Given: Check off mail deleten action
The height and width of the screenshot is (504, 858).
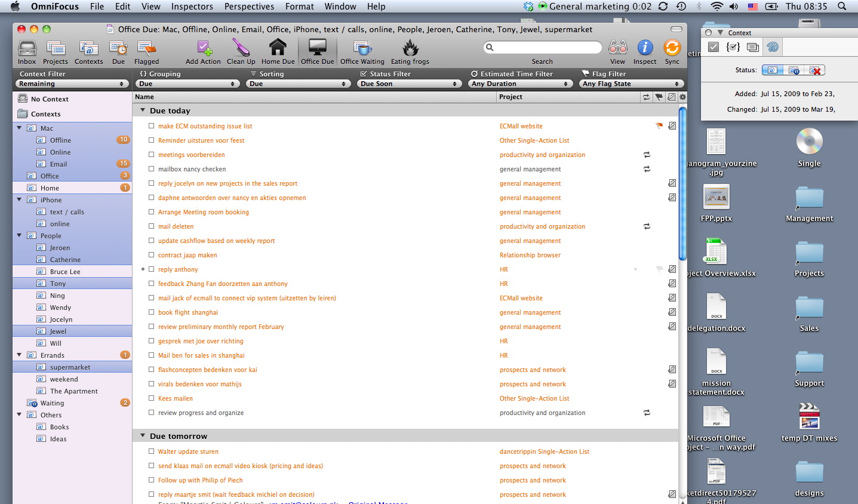Looking at the screenshot, I should point(152,226).
